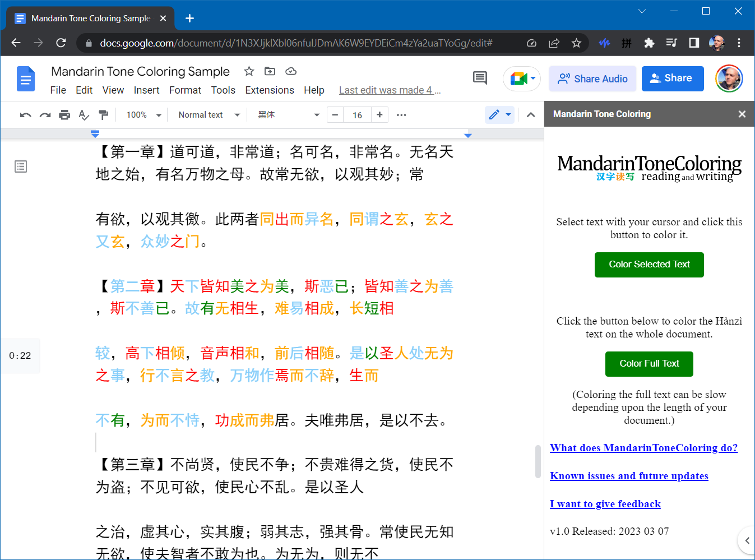The image size is (755, 560).
Task: Toggle the Chrome side panel icon
Action: point(694,43)
